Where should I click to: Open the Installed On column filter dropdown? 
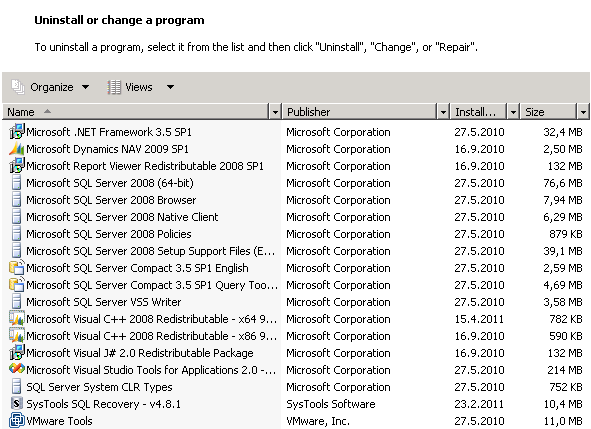tap(513, 112)
